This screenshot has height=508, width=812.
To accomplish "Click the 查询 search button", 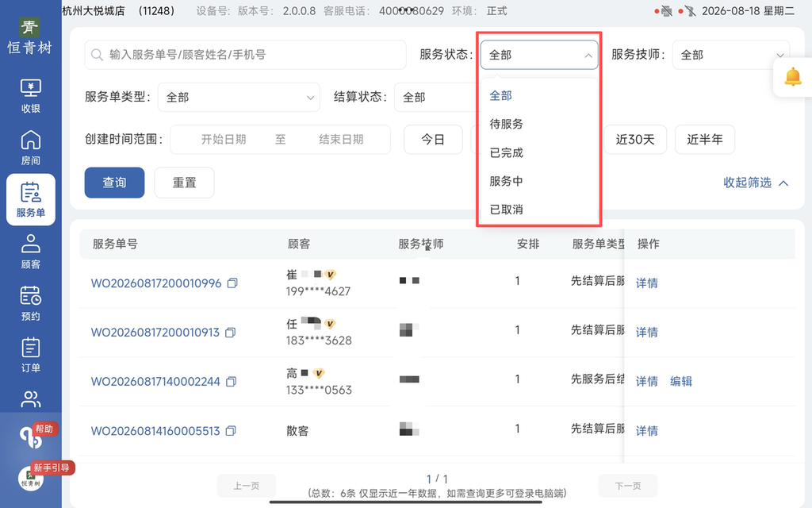I will coord(114,183).
